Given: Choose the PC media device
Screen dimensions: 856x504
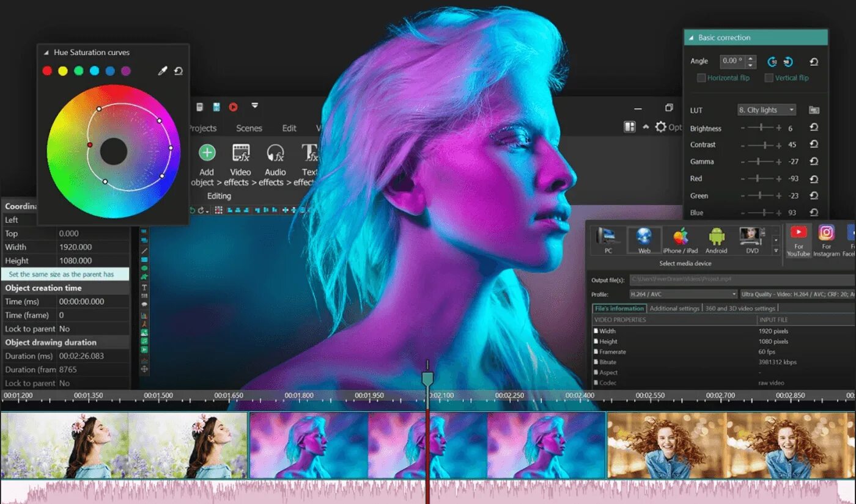Looking at the screenshot, I should pyautogui.click(x=608, y=240).
